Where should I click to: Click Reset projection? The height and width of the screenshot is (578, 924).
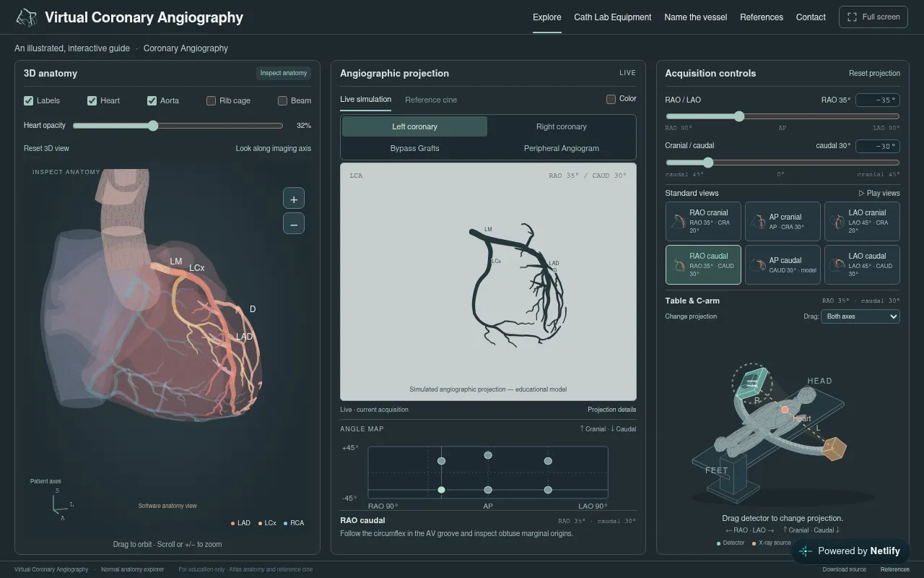pyautogui.click(x=874, y=73)
